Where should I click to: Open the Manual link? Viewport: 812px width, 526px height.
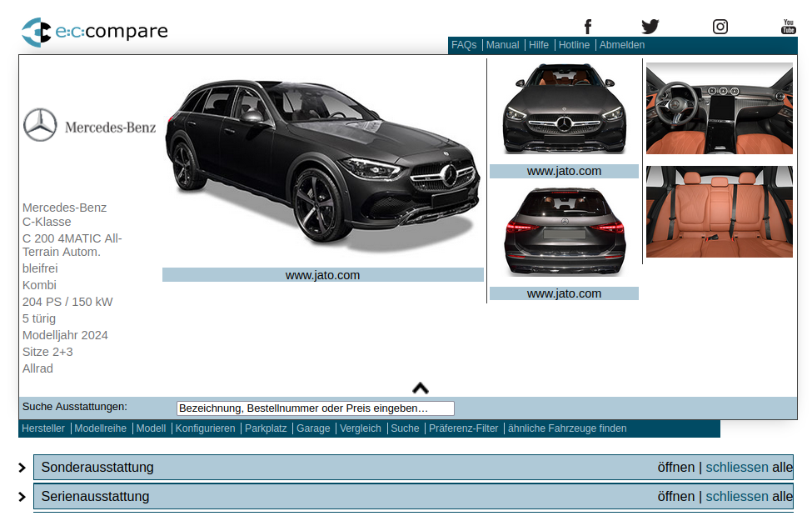(x=502, y=45)
